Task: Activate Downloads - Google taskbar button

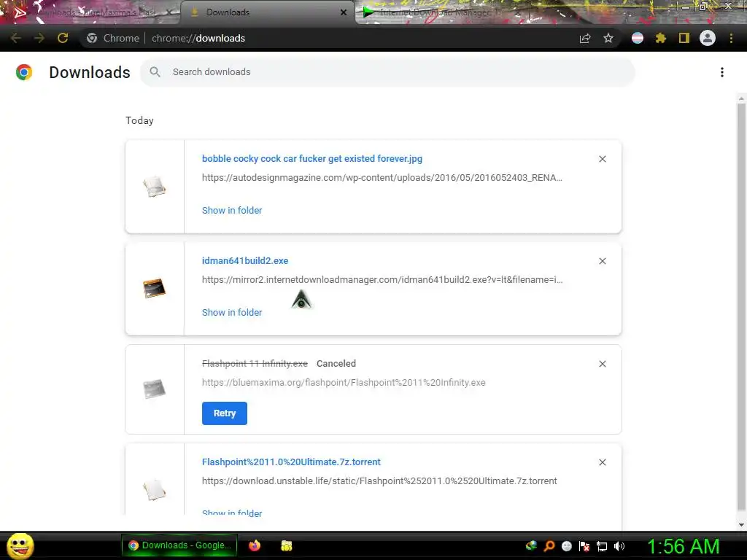Action: [179, 545]
